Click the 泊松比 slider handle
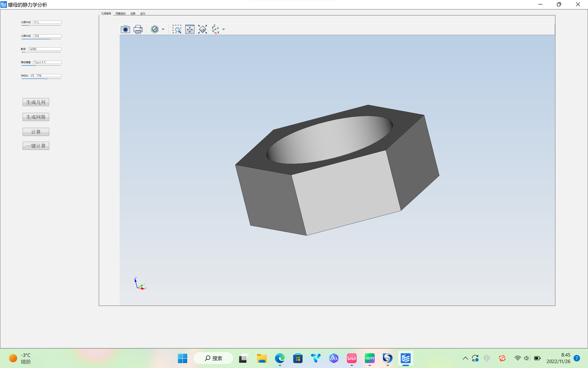Image resolution: width=588 pixels, height=368 pixels. click(x=47, y=79)
